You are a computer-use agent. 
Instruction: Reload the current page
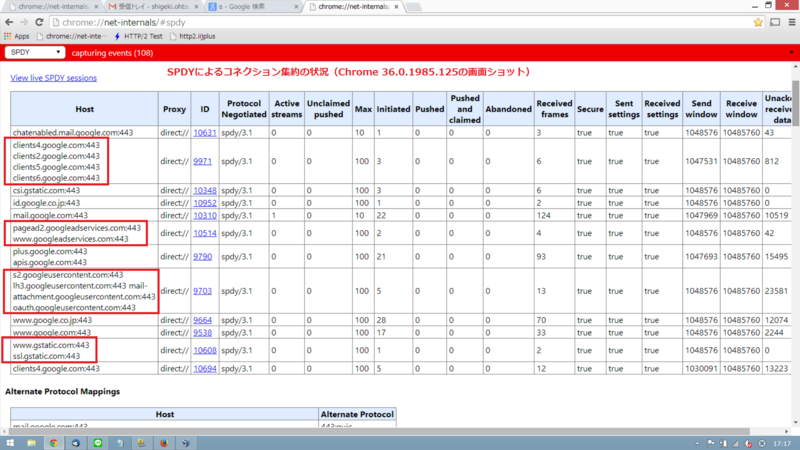39,22
